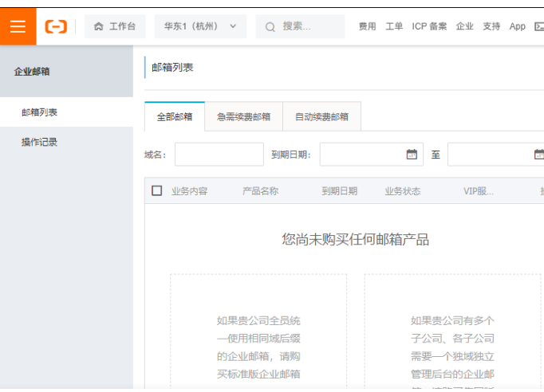Open the 工单 menu
The image size is (544, 392).
(x=394, y=26)
